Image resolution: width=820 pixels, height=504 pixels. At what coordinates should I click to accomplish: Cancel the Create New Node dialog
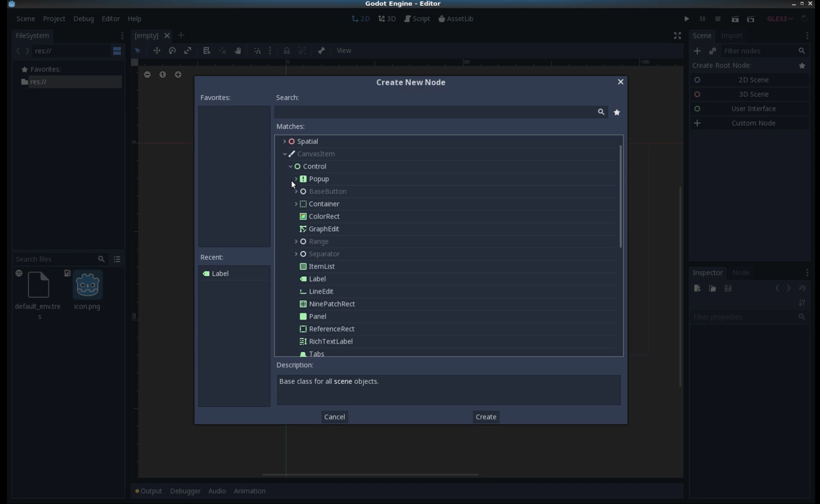point(334,417)
